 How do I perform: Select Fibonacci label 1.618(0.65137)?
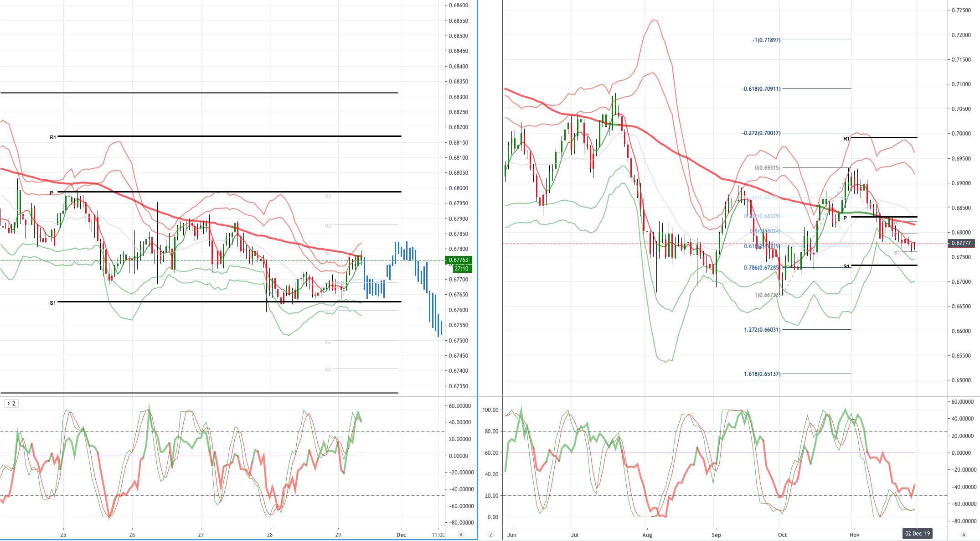click(762, 374)
